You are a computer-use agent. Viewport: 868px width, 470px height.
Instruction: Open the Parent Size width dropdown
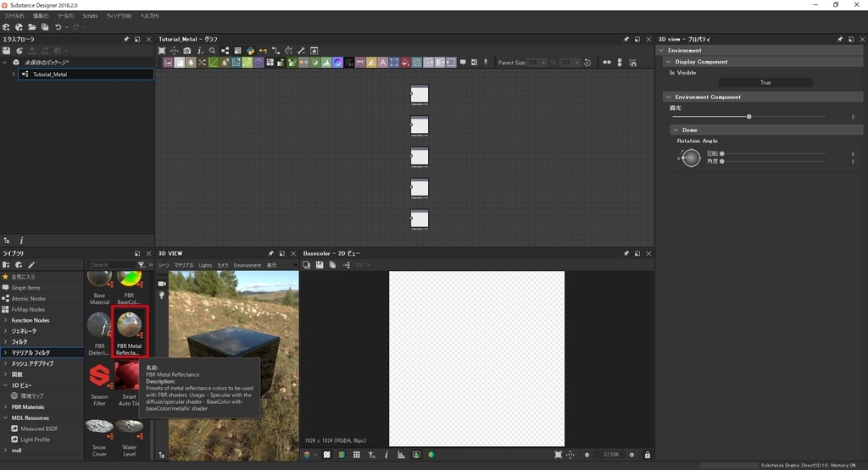click(537, 63)
